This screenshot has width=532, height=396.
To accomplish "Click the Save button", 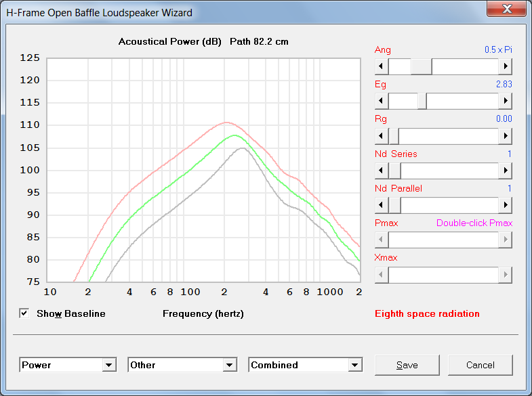I will pos(407,365).
